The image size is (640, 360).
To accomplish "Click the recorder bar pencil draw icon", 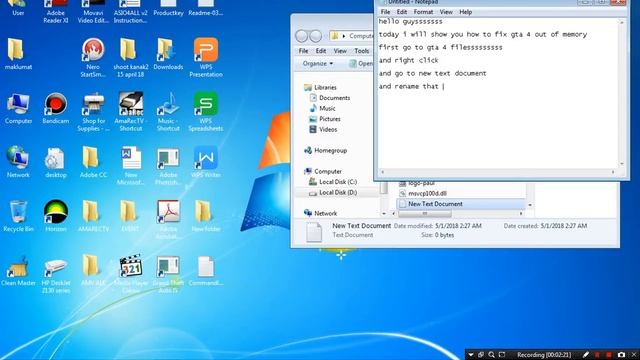I will (585, 355).
